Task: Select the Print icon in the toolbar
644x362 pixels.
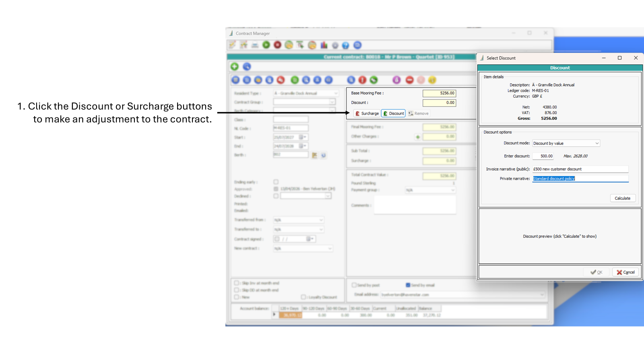Action: (x=255, y=45)
